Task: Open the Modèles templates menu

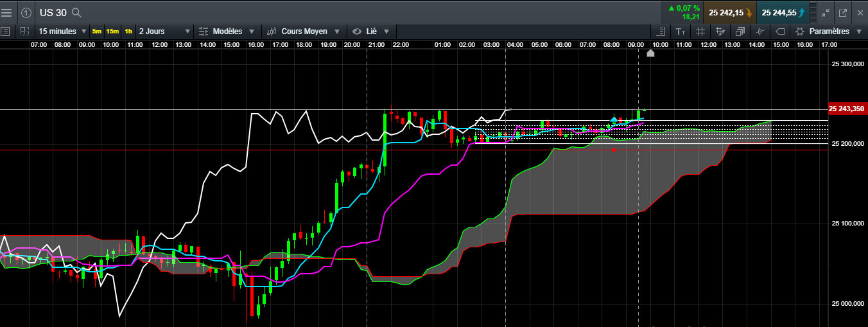Action: point(227,31)
